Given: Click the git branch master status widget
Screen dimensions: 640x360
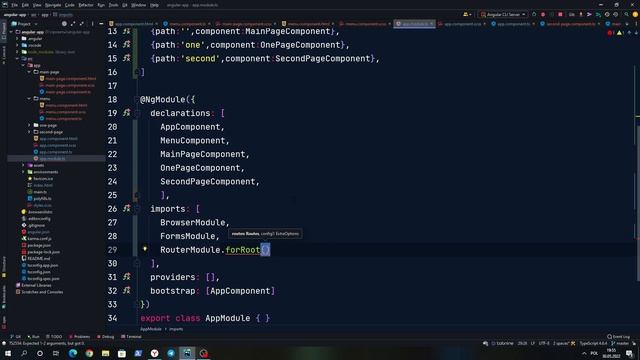Looking at the screenshot, I should (x=620, y=344).
